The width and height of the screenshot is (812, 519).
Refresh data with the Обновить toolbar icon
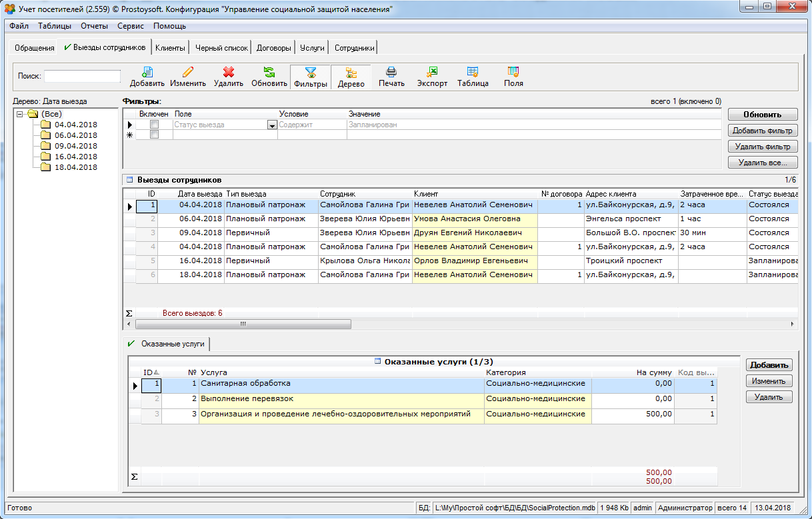(x=269, y=73)
